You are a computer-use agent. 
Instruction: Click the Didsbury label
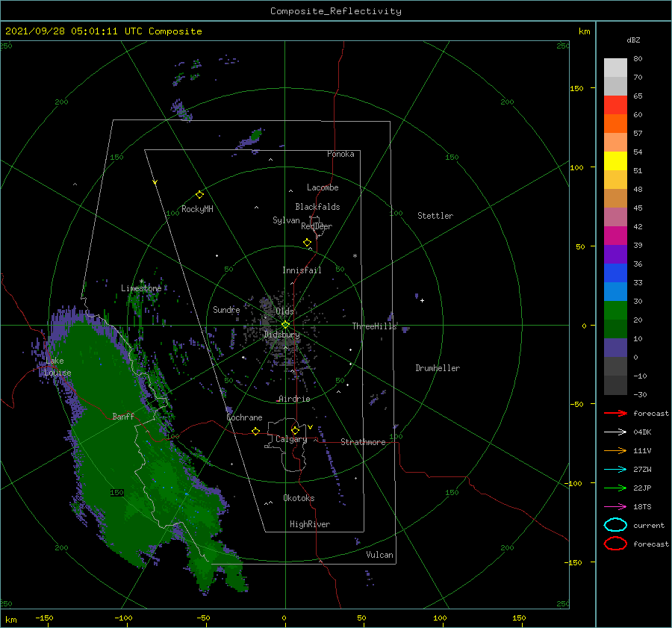pos(281,335)
